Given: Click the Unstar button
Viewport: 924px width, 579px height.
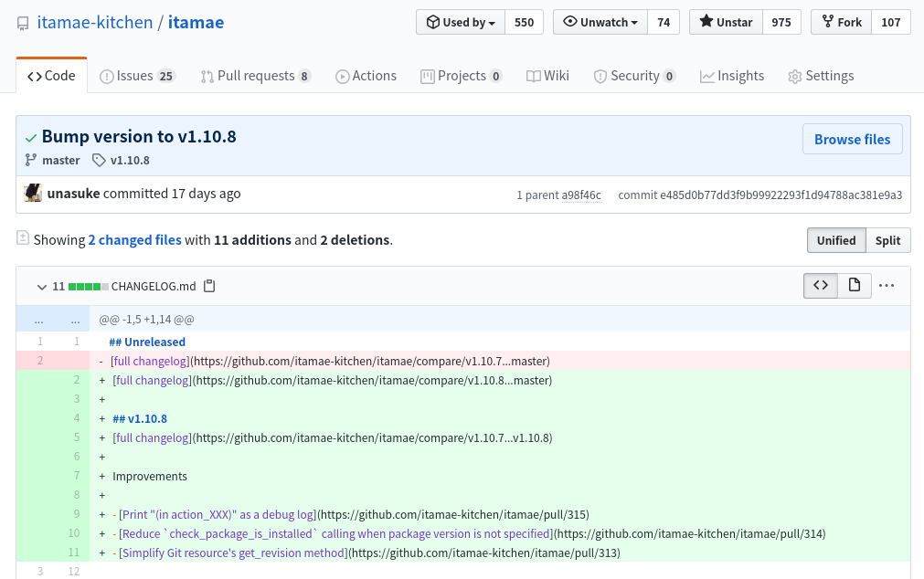Looking at the screenshot, I should (x=726, y=23).
